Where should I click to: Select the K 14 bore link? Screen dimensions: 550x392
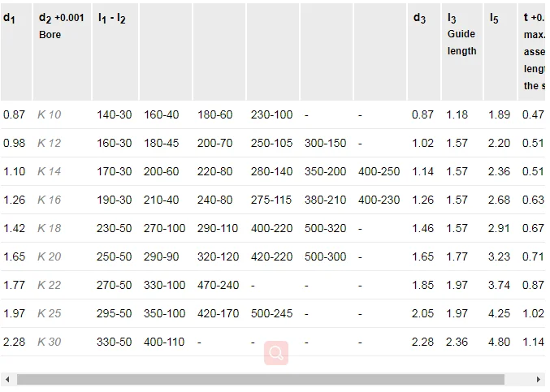49,171
